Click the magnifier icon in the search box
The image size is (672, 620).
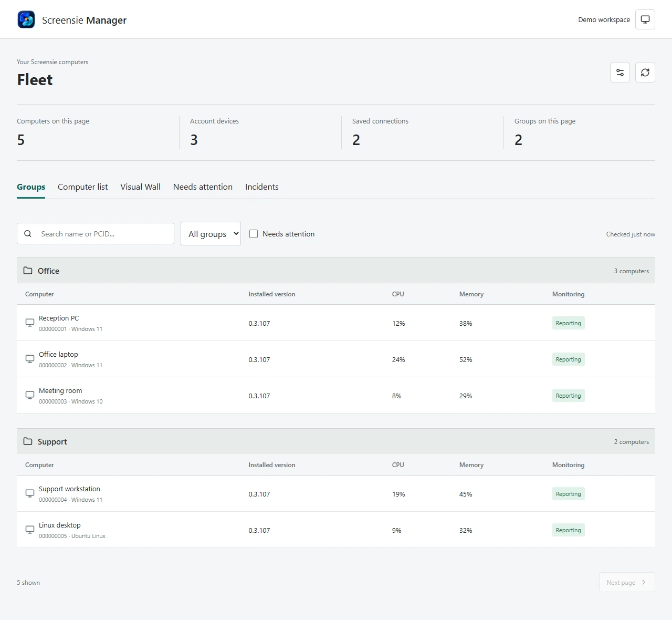(x=28, y=234)
